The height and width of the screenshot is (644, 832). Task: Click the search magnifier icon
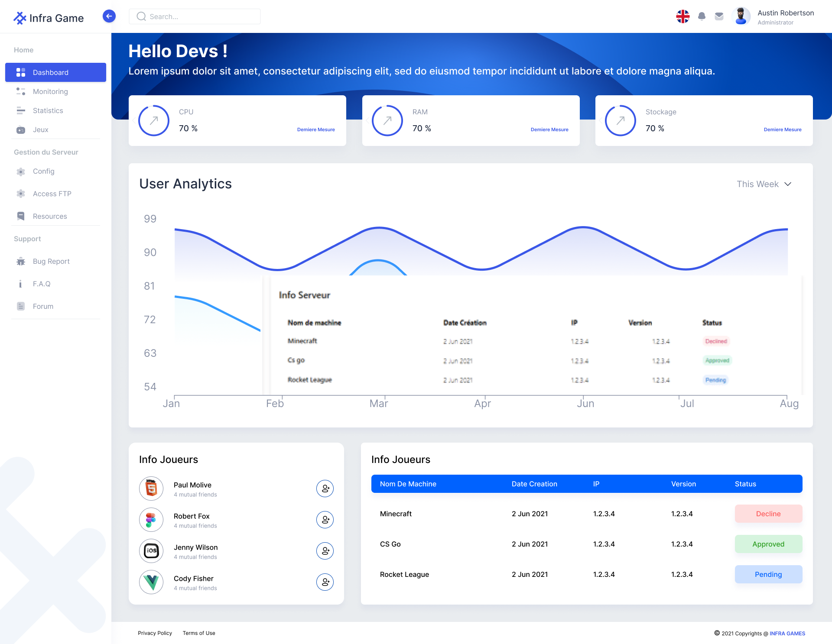tap(141, 16)
